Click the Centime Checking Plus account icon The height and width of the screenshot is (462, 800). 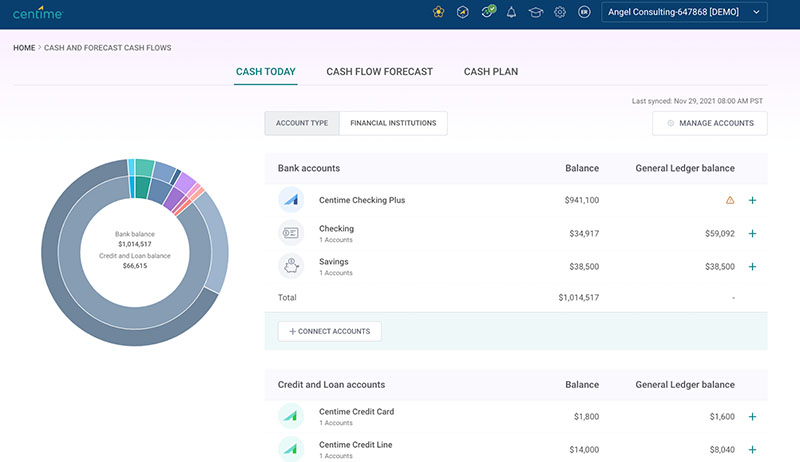(x=291, y=200)
